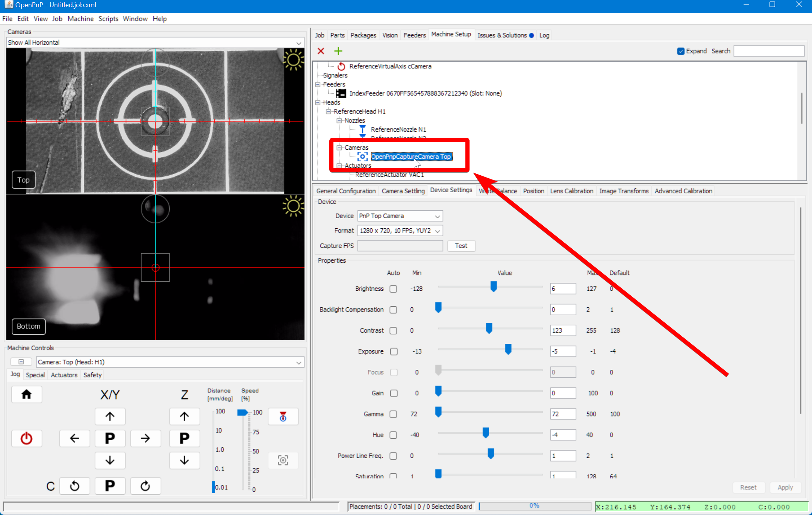Click the brightness sun icon on Top camera view

point(293,60)
